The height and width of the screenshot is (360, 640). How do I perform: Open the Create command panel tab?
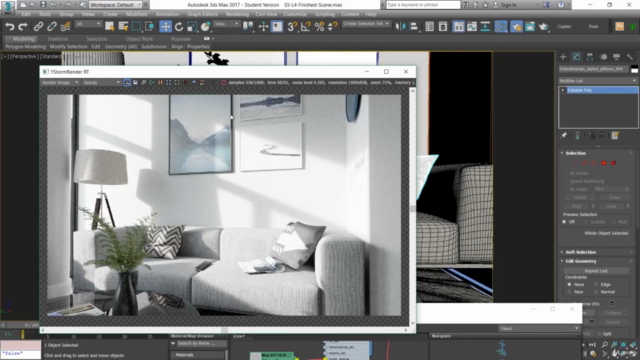point(563,57)
